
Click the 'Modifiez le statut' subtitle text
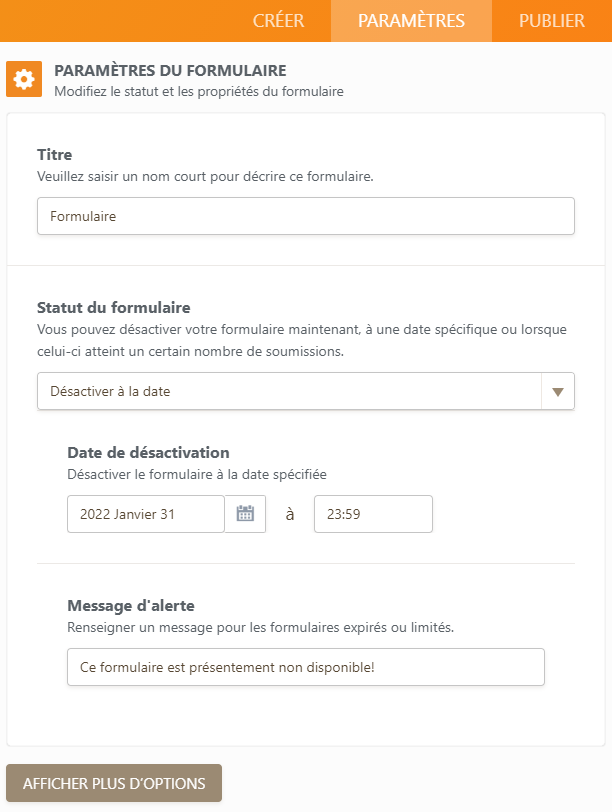pos(198,91)
